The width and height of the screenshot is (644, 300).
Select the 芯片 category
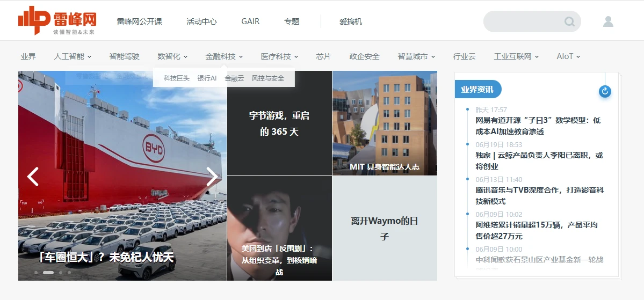tap(324, 56)
